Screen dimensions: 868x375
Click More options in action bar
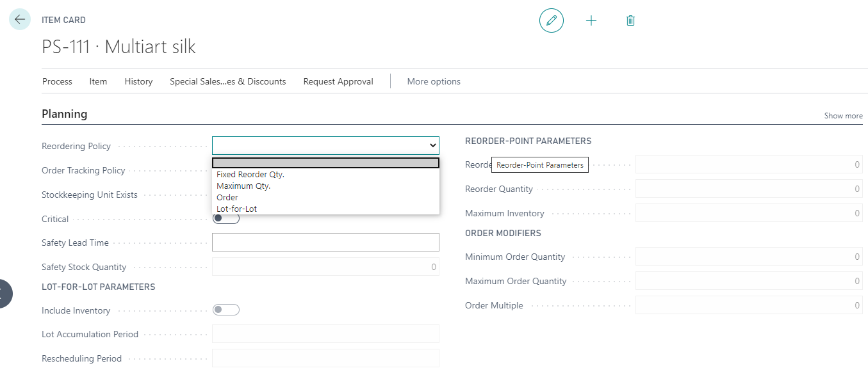[434, 81]
